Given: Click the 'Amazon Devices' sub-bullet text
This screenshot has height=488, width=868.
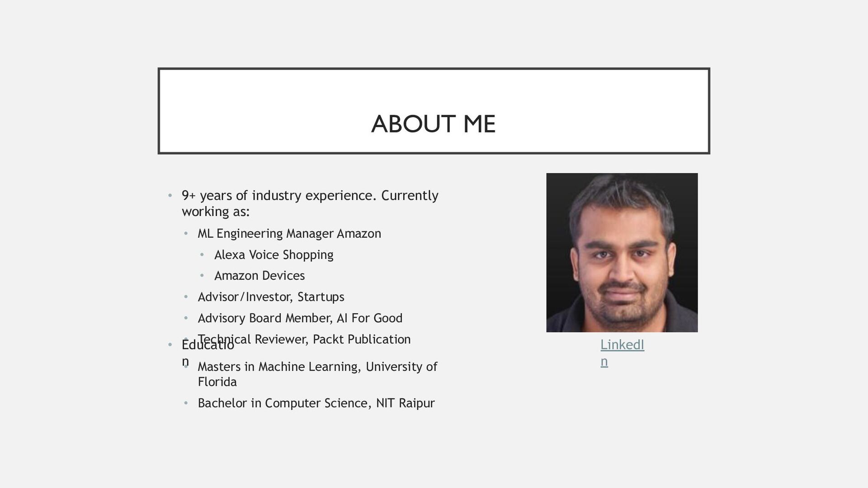Looking at the screenshot, I should click(259, 276).
